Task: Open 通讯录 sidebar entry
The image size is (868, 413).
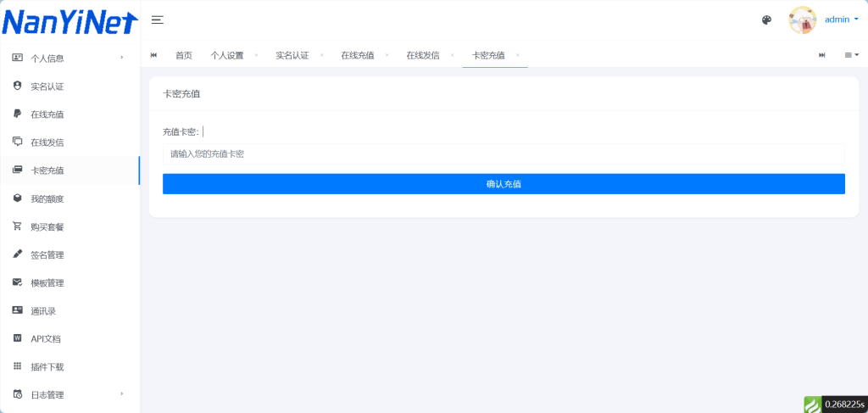Action: pyautogui.click(x=44, y=311)
